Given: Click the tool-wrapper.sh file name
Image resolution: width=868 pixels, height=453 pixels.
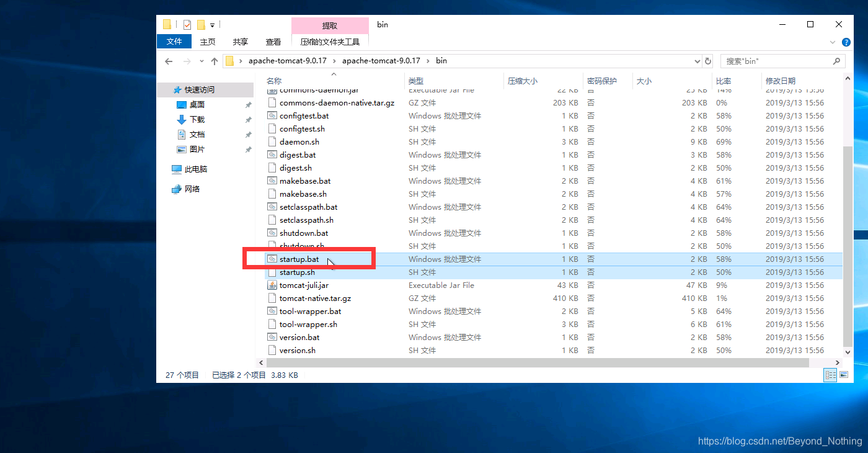Looking at the screenshot, I should (308, 325).
